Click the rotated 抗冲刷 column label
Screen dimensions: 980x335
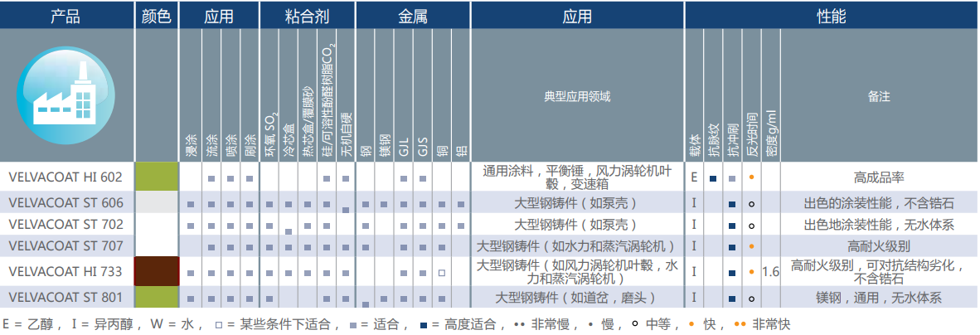pos(732,139)
